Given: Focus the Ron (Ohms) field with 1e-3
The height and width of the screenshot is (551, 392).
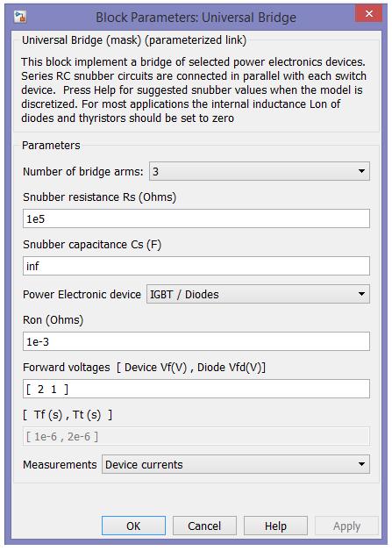Looking at the screenshot, I should [196, 341].
